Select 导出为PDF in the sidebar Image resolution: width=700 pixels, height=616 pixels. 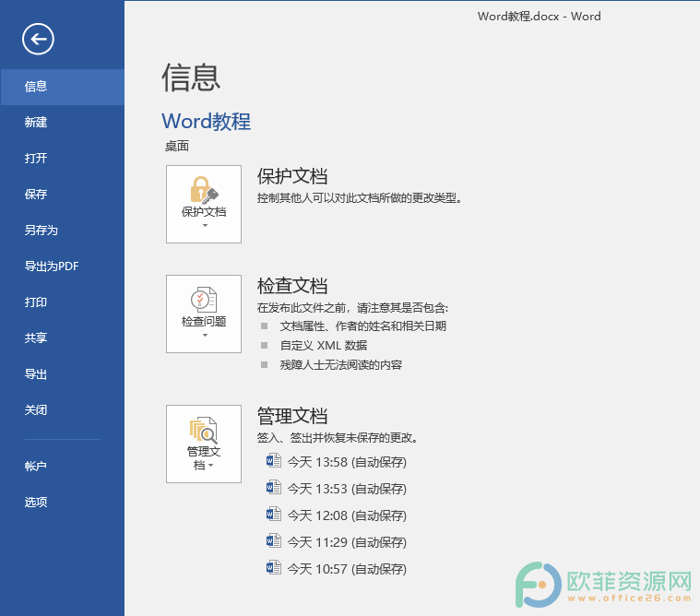click(x=63, y=267)
